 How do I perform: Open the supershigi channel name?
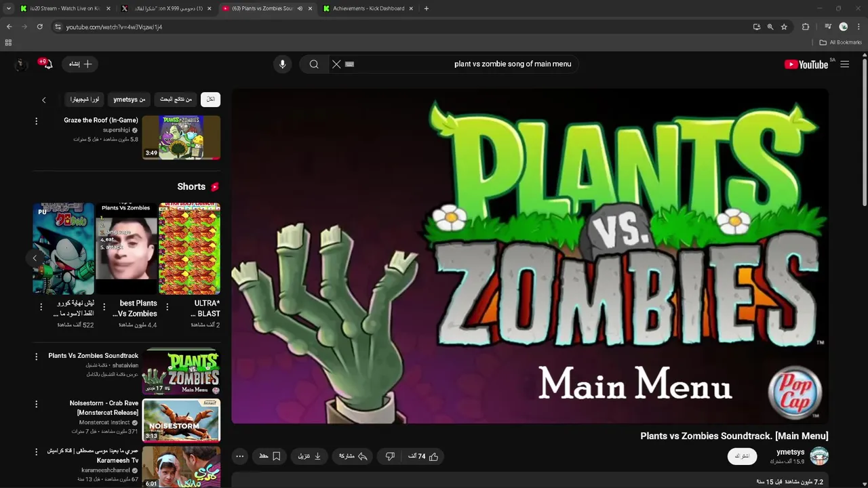(116, 130)
